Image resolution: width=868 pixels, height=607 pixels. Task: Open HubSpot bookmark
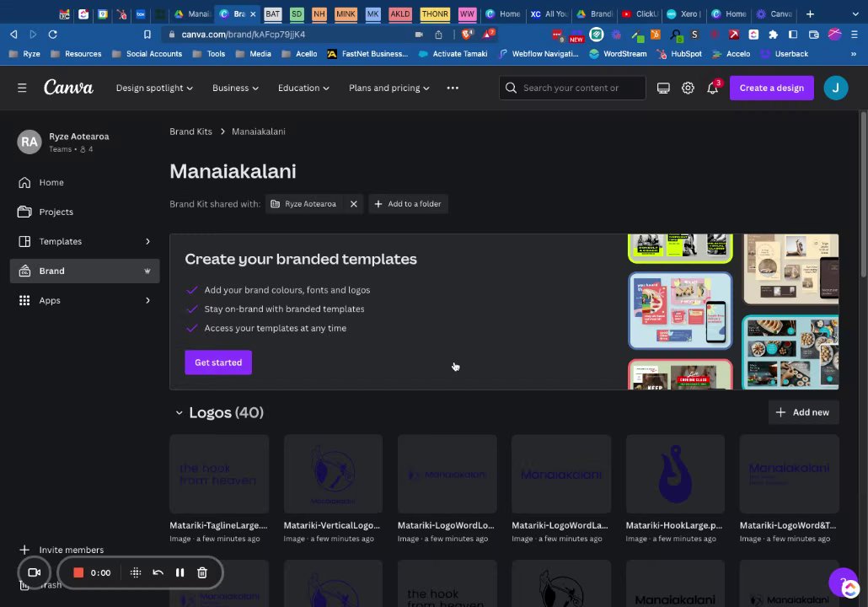[679, 54]
